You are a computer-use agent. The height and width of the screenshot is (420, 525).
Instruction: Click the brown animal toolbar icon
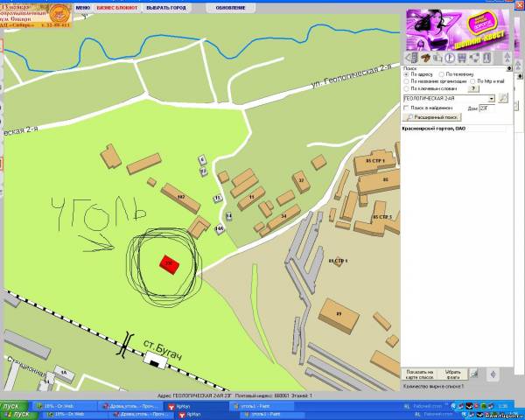tap(425, 58)
